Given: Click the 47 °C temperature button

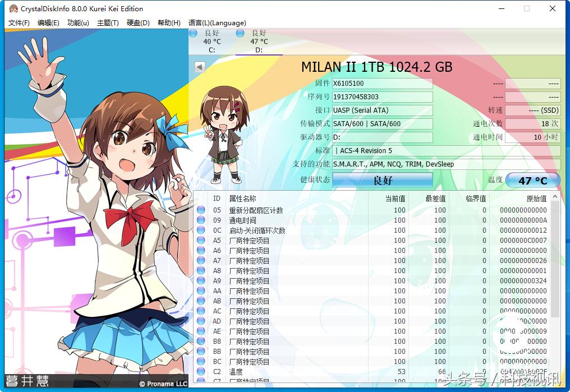Looking at the screenshot, I should tap(532, 181).
